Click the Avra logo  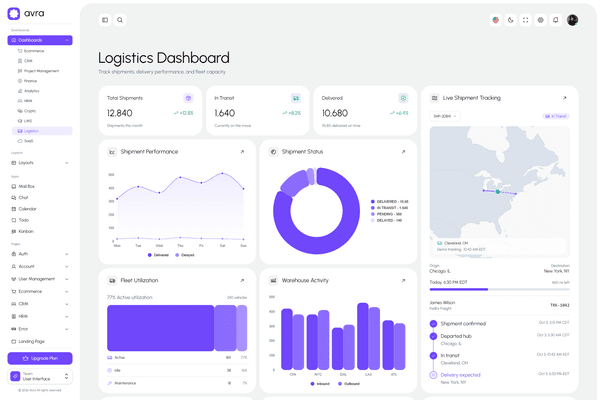pyautogui.click(x=26, y=13)
